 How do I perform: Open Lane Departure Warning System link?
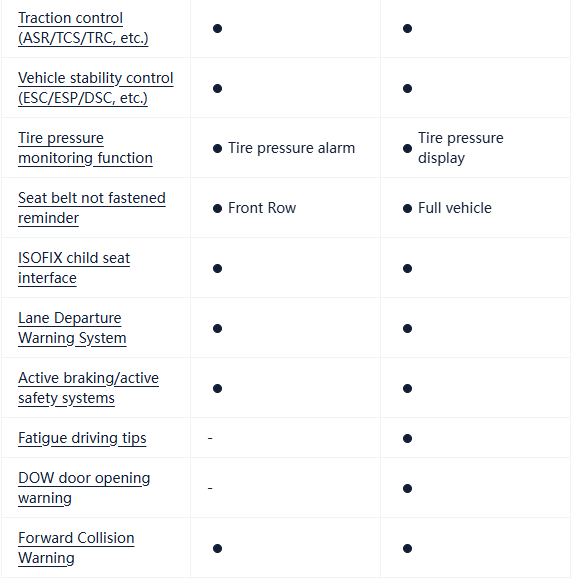72,328
